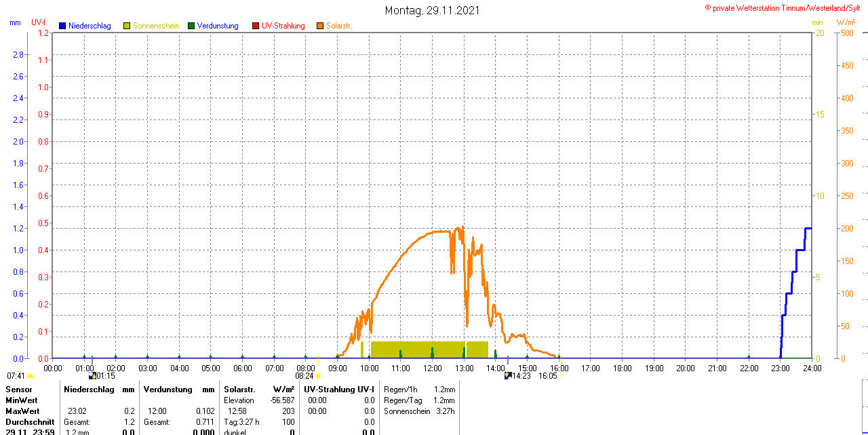Image resolution: width=868 pixels, height=435 pixels.
Task: Click the green Verdunstung legend square
Action: click(x=191, y=26)
